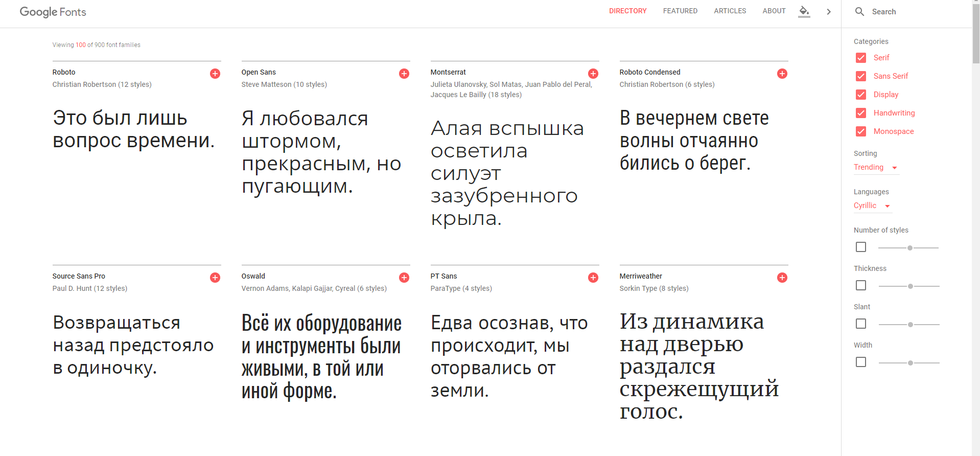Click 'Viewing 100 of 900 font families' text
980x456 pixels.
pyautogui.click(x=97, y=45)
